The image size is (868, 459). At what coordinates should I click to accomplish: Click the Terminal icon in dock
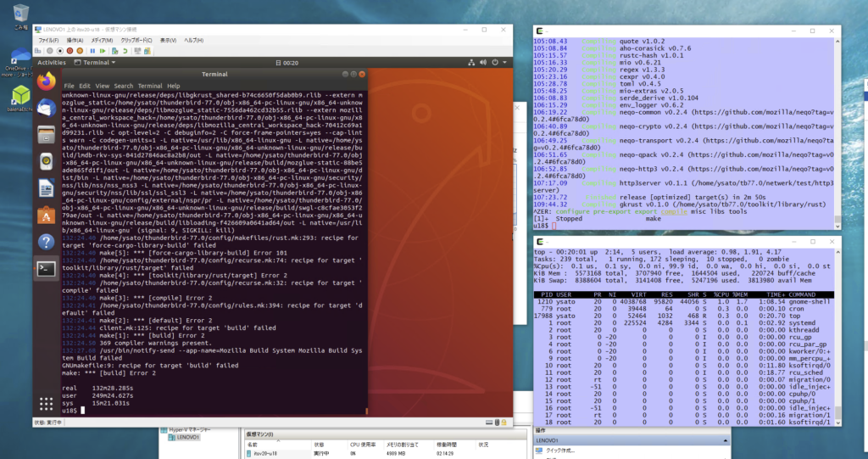coord(46,269)
